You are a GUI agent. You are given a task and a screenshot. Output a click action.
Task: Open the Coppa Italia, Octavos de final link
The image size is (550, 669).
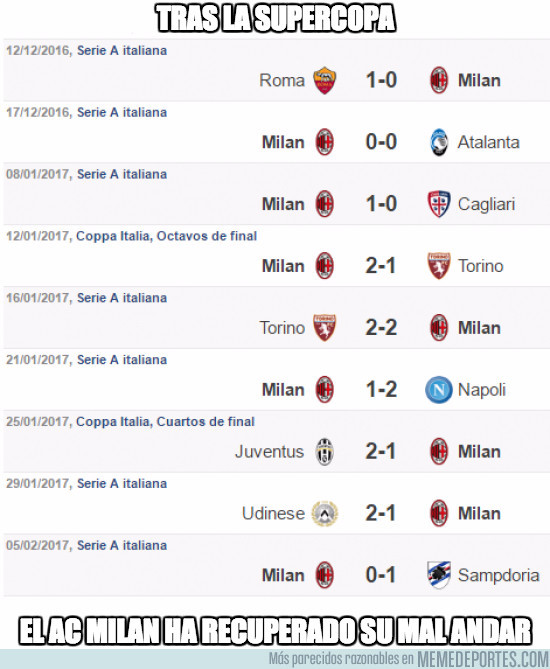166,236
